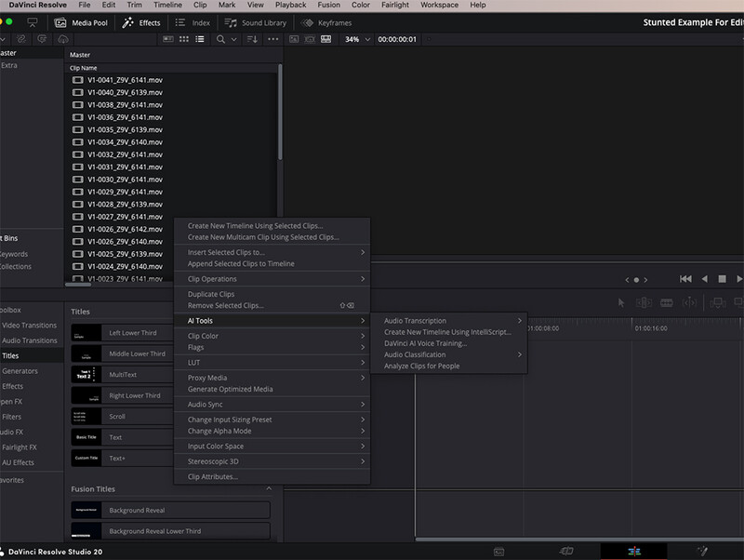Select the Background Reveal Fusion title
Viewport: 744px width, 560px height.
click(x=170, y=510)
